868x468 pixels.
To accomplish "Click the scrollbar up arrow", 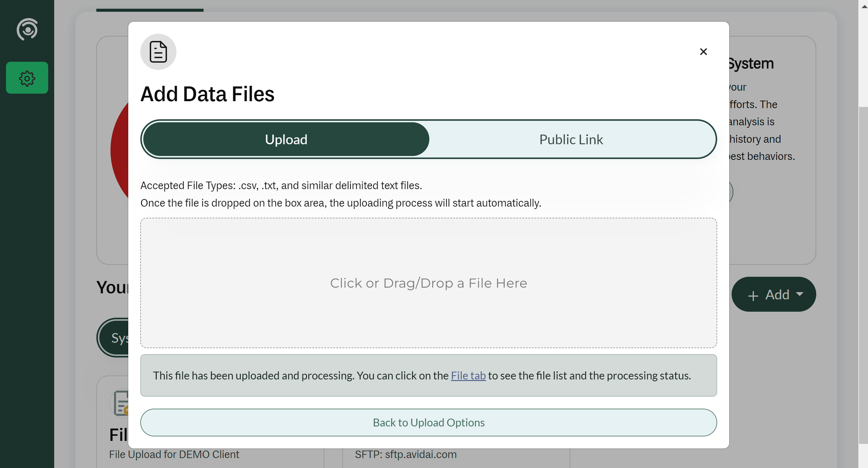I will click(x=864, y=6).
